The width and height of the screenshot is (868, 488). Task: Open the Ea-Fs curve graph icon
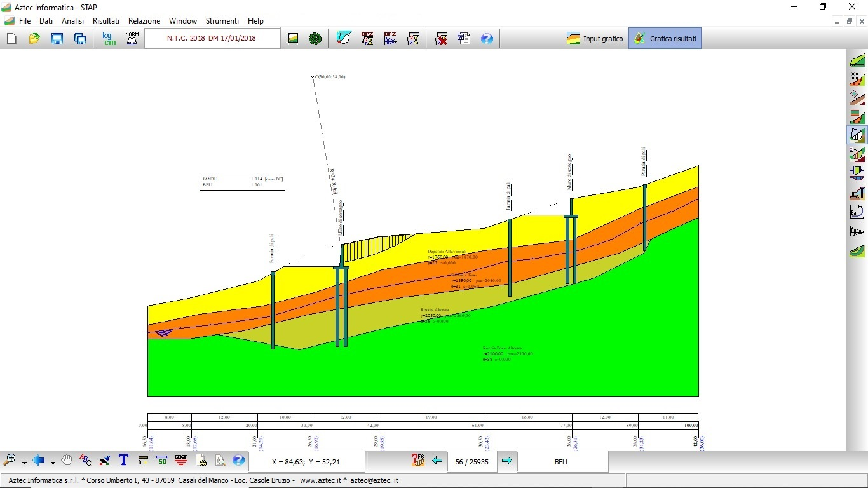(857, 212)
